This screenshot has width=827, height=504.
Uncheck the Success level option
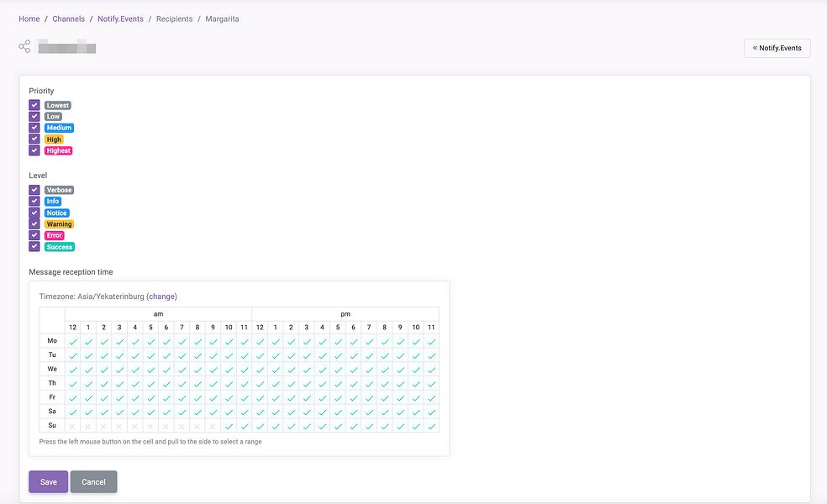point(34,246)
